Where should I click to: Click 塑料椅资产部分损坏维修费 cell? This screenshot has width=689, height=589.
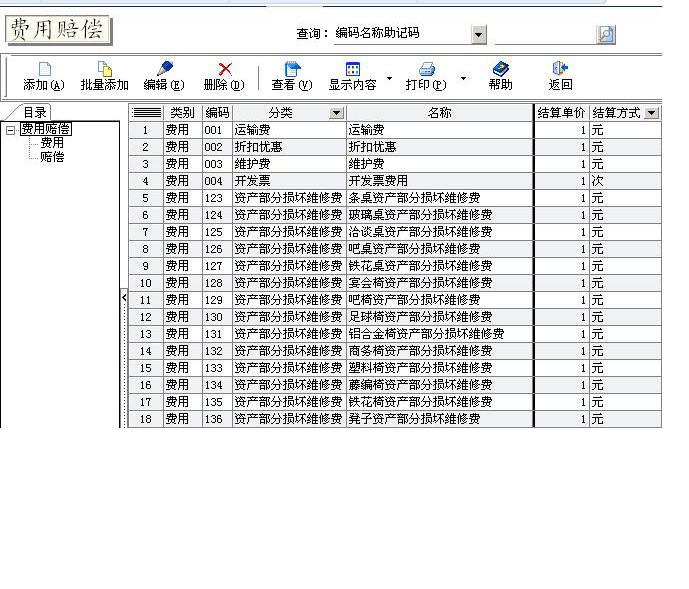(439, 368)
